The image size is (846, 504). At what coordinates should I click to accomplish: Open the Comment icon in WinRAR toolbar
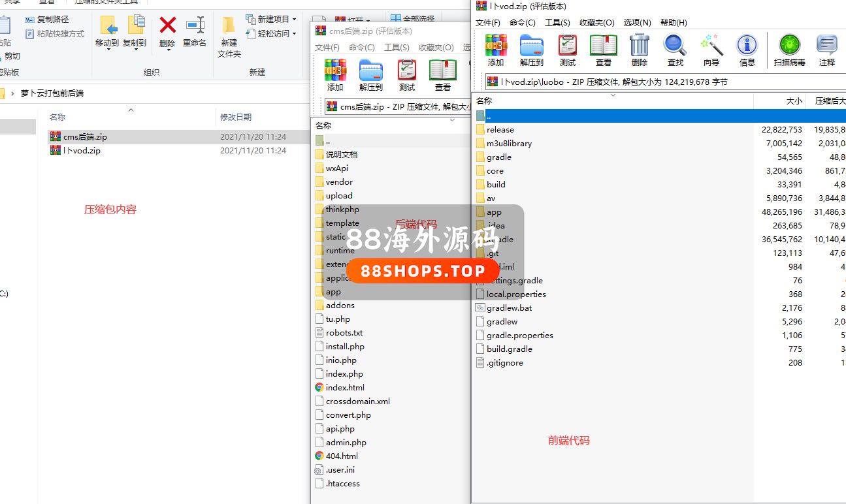[826, 50]
